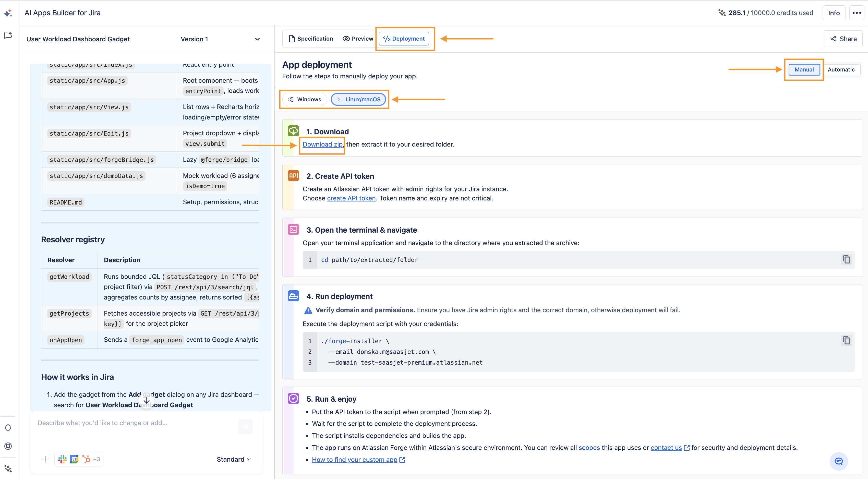This screenshot has height=479, width=868.
Task: Click the warning triangle near Verify domain
Action: pos(308,310)
